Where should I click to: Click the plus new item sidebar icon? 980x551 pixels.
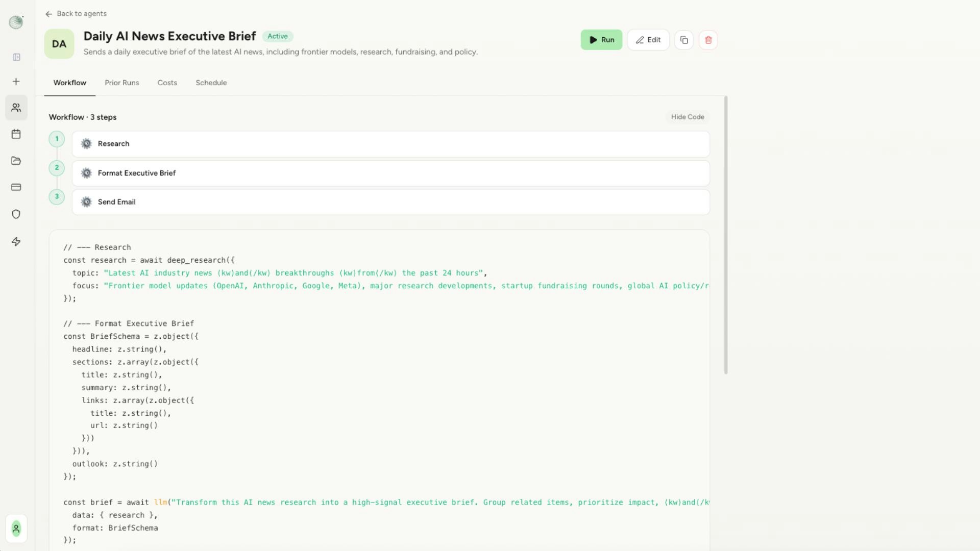tap(16, 82)
